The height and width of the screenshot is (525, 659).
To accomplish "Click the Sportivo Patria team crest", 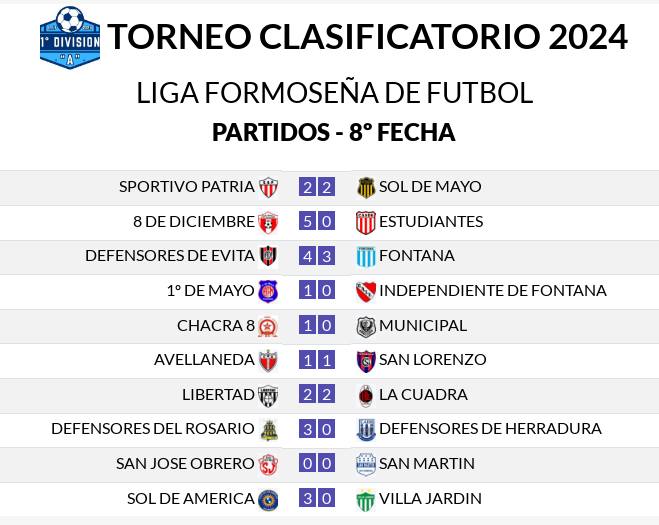I will point(268,187).
